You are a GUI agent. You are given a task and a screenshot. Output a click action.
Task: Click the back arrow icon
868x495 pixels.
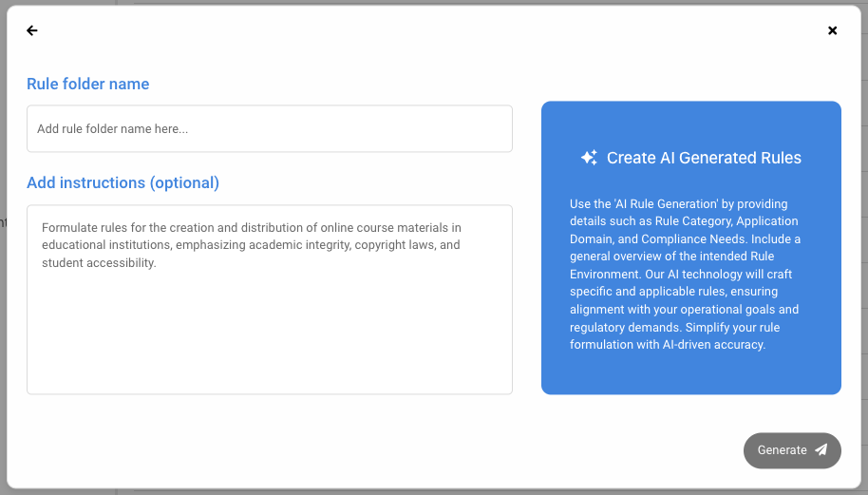pos(32,30)
